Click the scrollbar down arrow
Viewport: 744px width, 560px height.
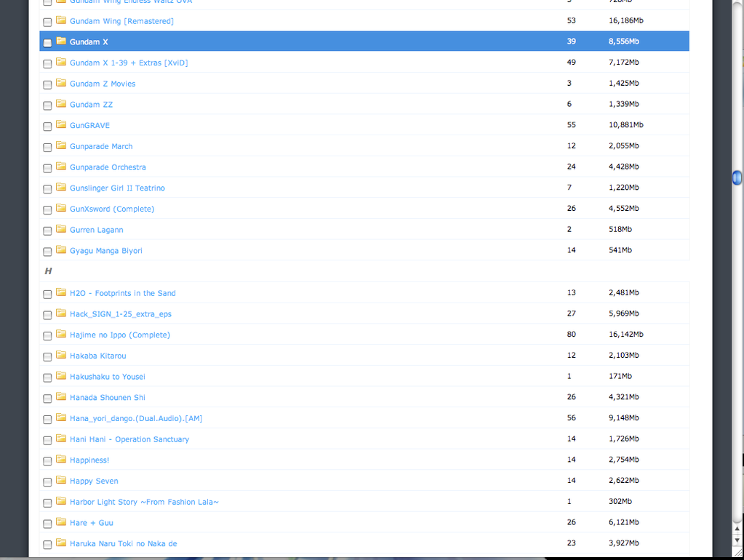[737, 540]
